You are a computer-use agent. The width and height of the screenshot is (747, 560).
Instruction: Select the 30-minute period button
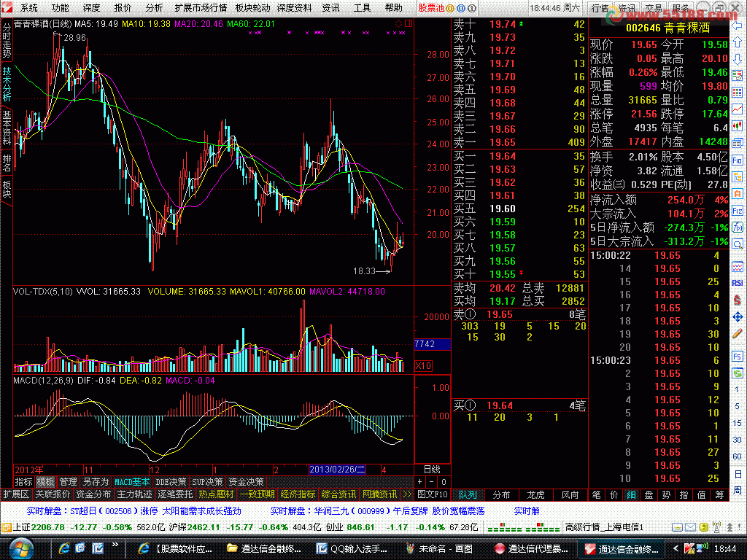738,440
